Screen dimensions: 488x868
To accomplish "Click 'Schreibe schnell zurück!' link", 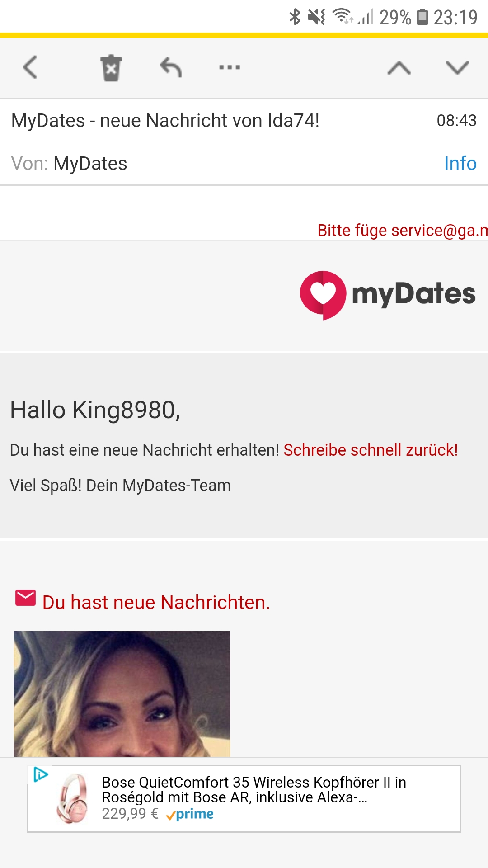I will (x=371, y=450).
